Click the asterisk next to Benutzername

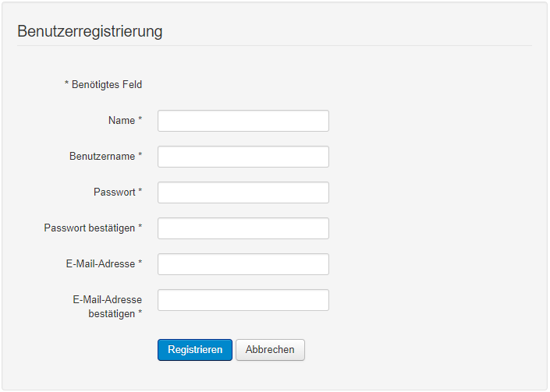(140, 156)
